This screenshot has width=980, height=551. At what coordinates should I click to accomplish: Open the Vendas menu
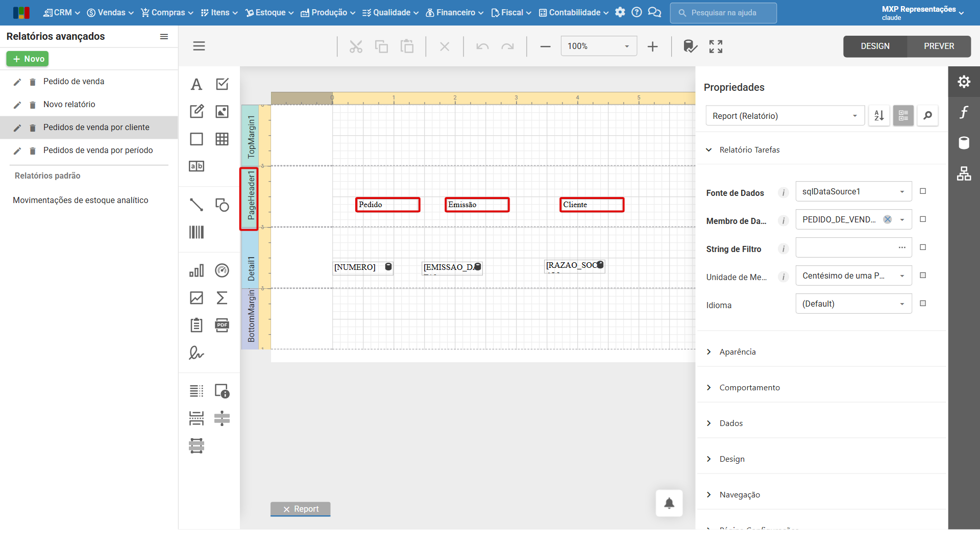[110, 13]
